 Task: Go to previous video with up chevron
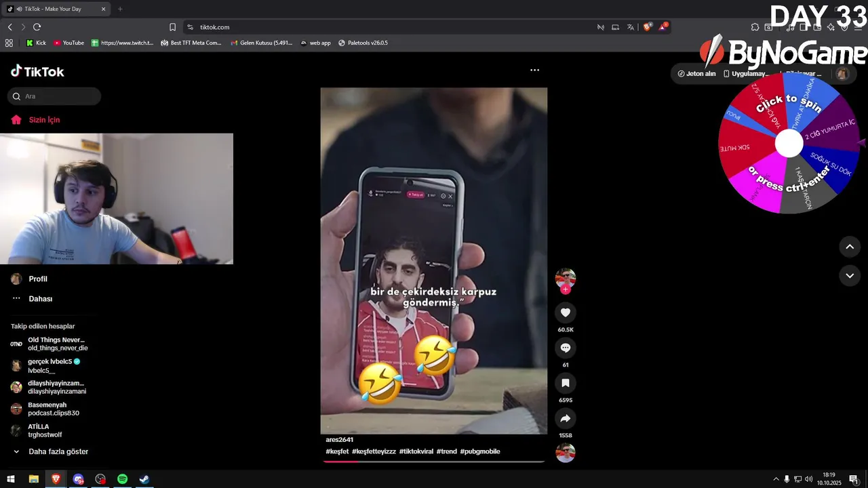click(850, 247)
